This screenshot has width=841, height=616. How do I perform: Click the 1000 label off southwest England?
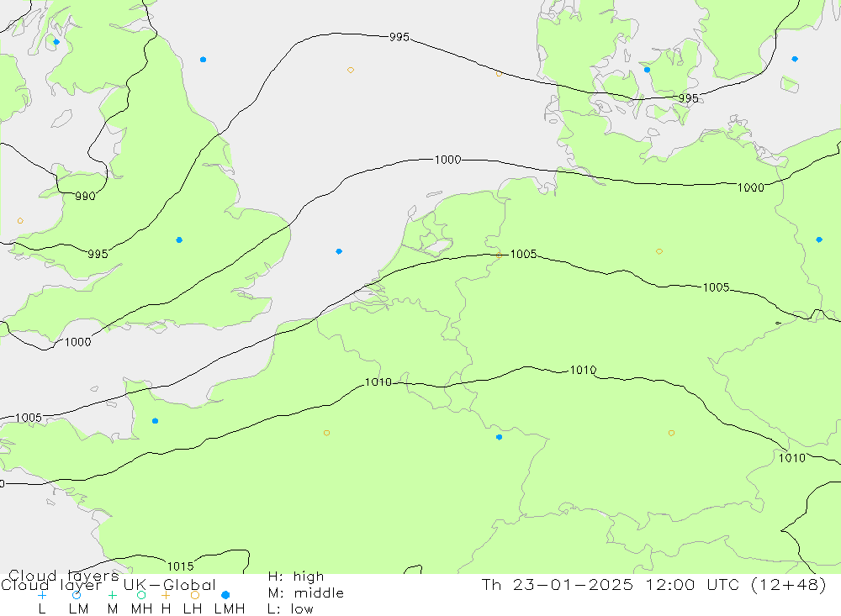(77, 342)
